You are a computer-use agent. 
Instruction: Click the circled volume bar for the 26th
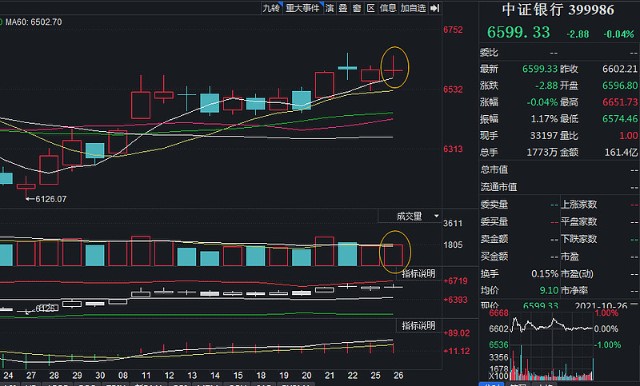coord(393,255)
